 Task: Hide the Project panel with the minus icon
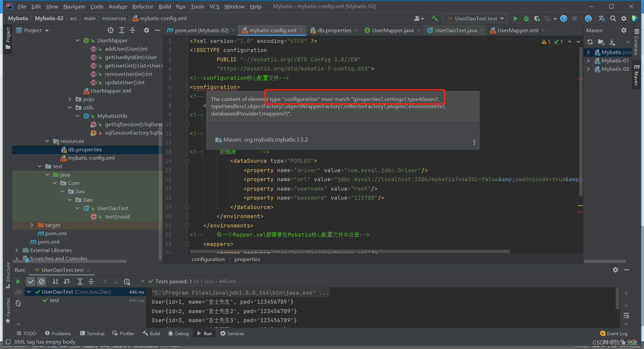point(157,30)
